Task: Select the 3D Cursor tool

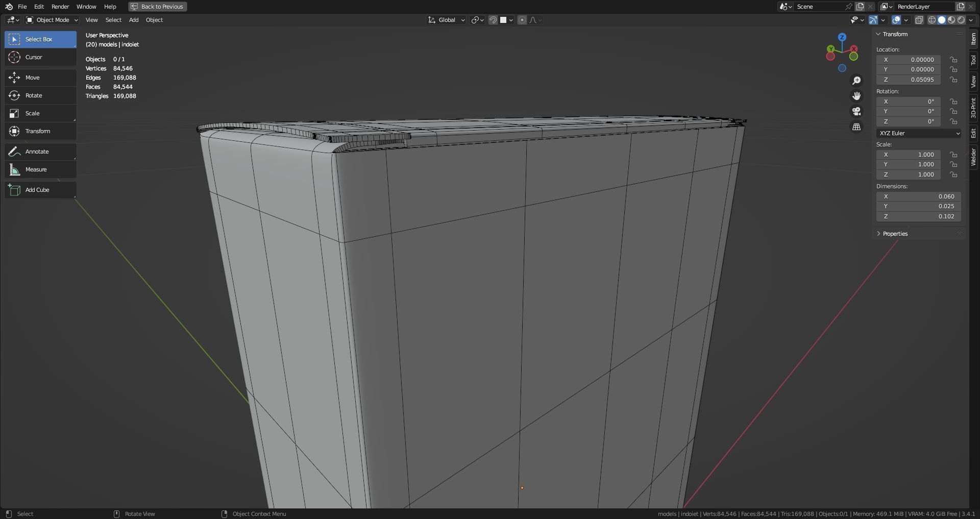Action: tap(40, 57)
